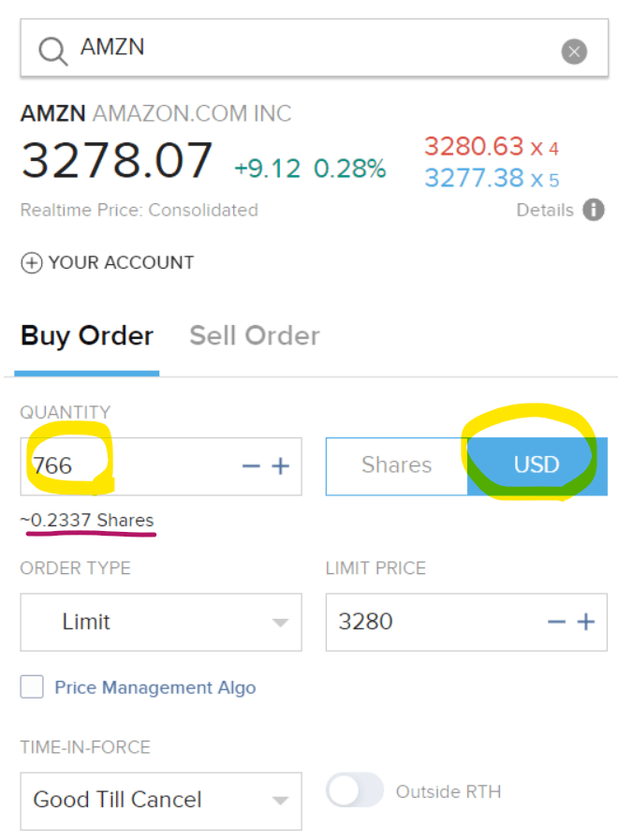Click the ask price 3280.63

(475, 146)
